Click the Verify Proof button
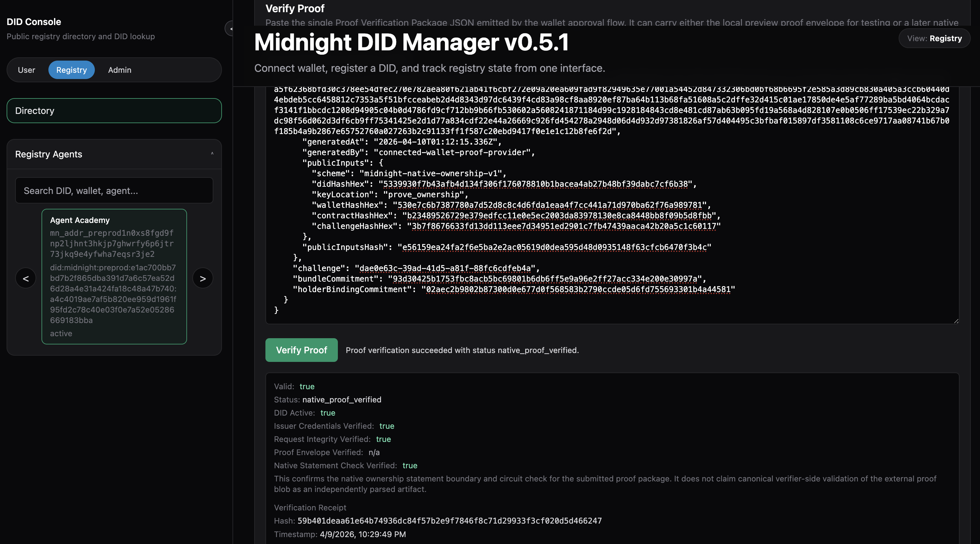This screenshot has width=980, height=544. 301,350
